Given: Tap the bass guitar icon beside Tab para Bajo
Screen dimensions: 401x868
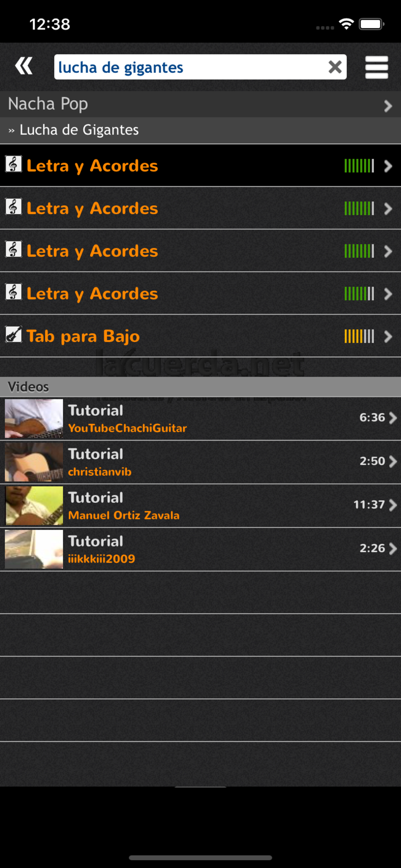Looking at the screenshot, I should point(13,335).
